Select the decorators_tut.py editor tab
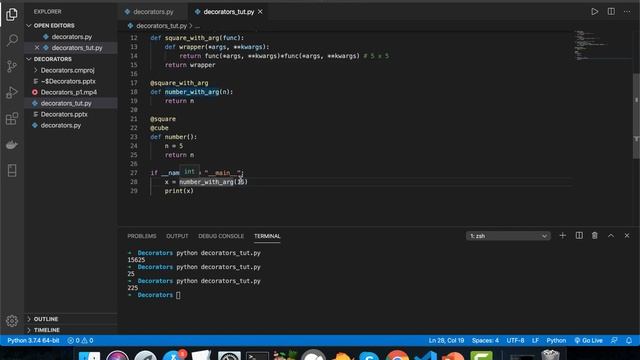Screen dimensions: 640x360 (229, 12)
